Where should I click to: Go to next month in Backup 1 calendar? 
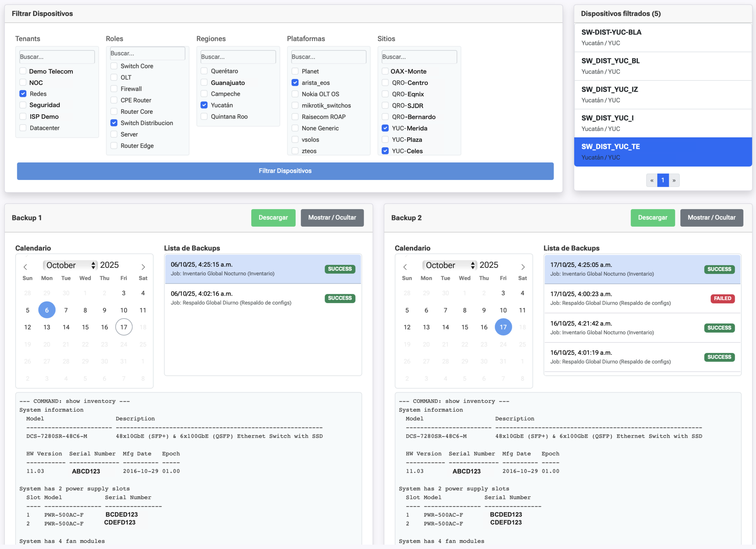(x=143, y=267)
